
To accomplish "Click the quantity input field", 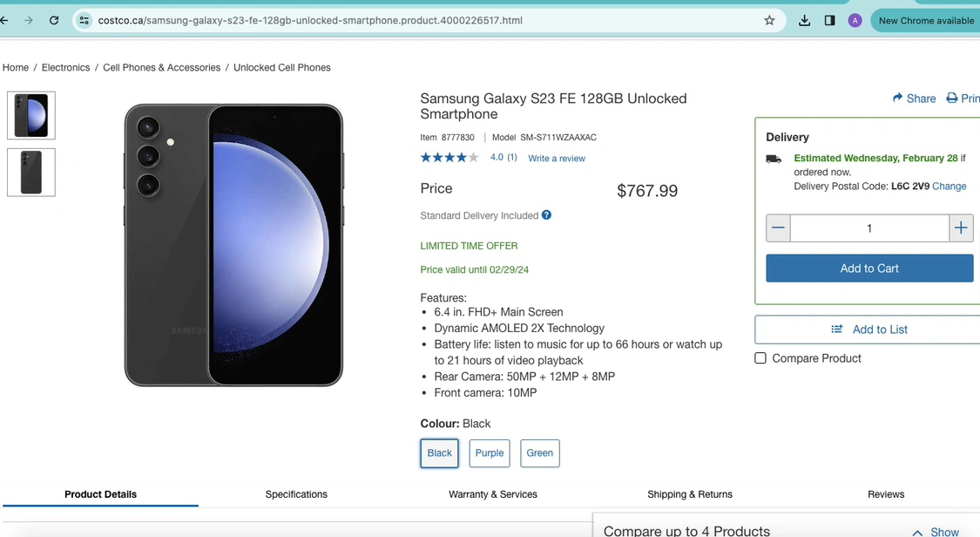I will click(x=869, y=228).
